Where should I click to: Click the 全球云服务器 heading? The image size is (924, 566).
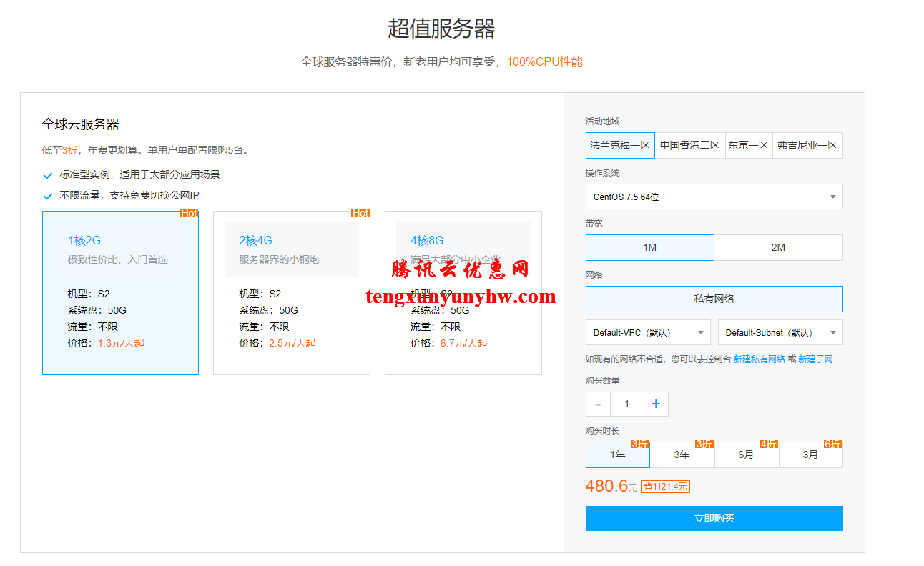coord(81,124)
